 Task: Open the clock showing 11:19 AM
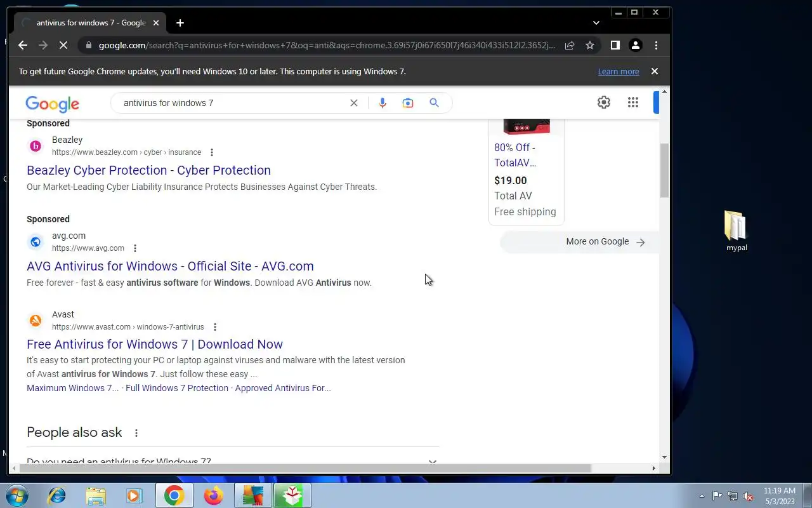point(780,496)
